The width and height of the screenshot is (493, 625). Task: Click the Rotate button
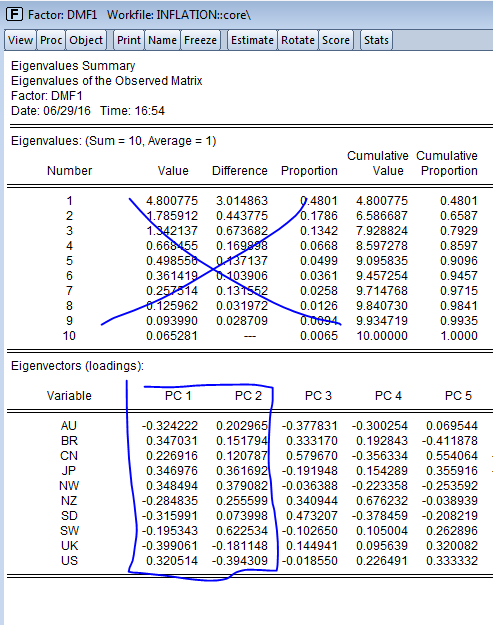[298, 40]
